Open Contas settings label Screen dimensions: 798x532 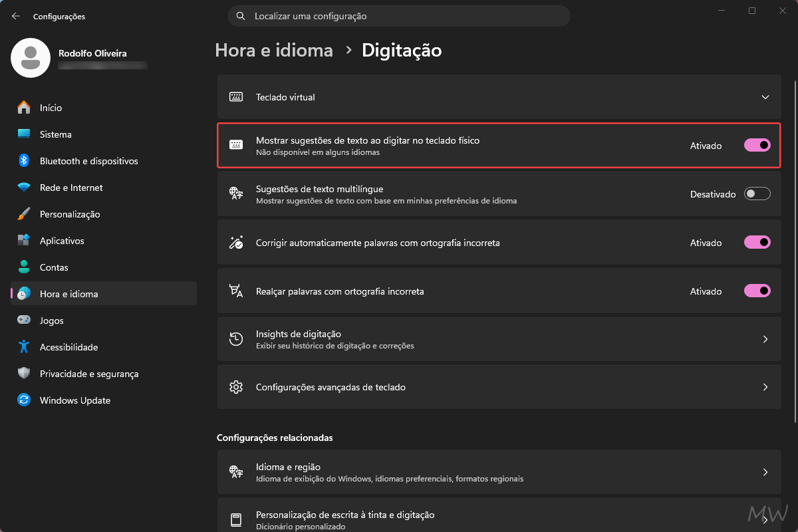(x=54, y=267)
